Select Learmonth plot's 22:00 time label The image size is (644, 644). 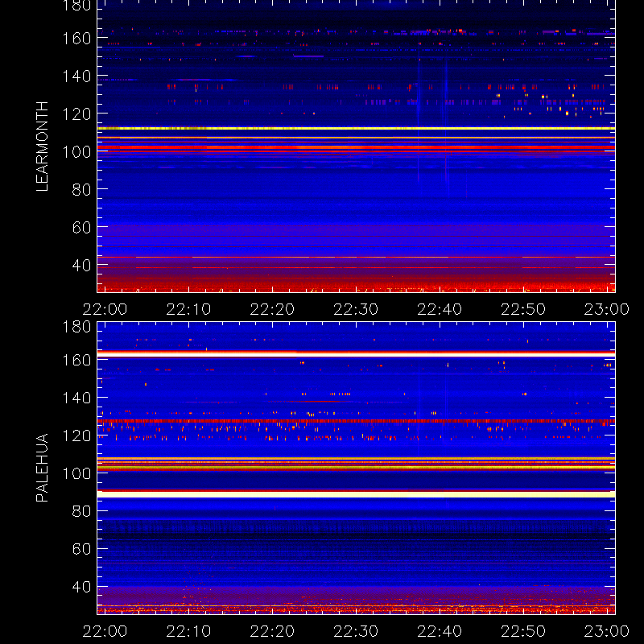(x=105, y=309)
